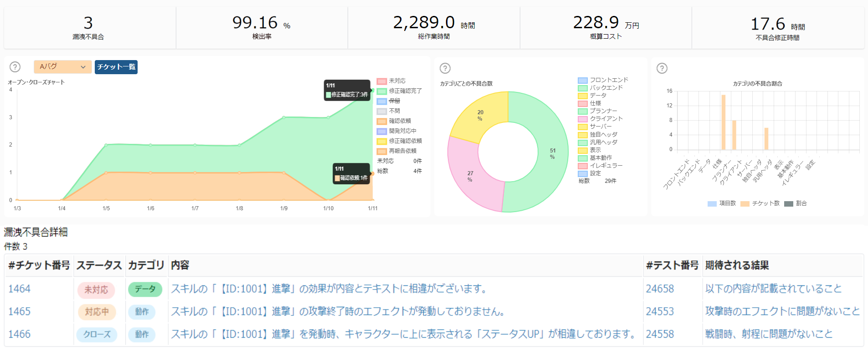Open content link about 攻撃終了時のエフェクト
The height and width of the screenshot is (350, 868).
(338, 311)
